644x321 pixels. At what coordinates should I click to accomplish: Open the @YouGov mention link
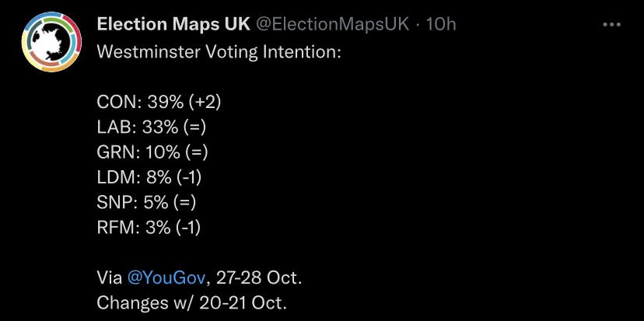[x=166, y=278]
